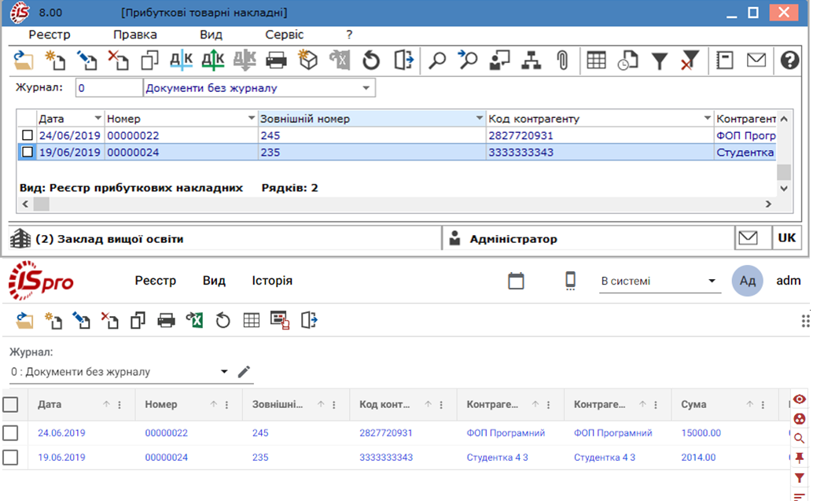Open three-dot menu of web Дата column

pyautogui.click(x=120, y=405)
